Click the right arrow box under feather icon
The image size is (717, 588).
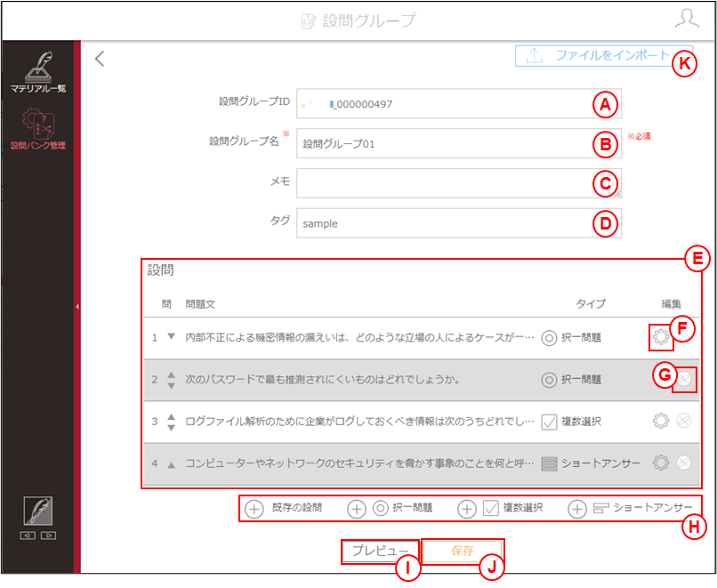pyautogui.click(x=48, y=536)
